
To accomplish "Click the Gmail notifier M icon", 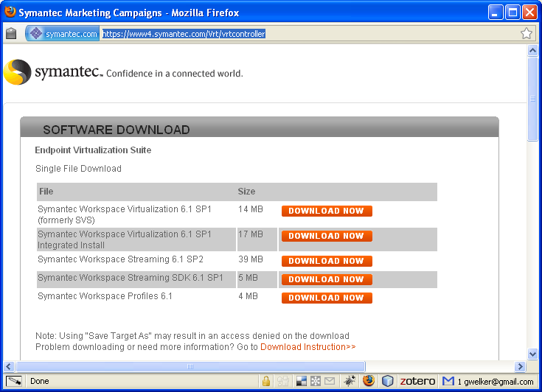I will pyautogui.click(x=448, y=381).
